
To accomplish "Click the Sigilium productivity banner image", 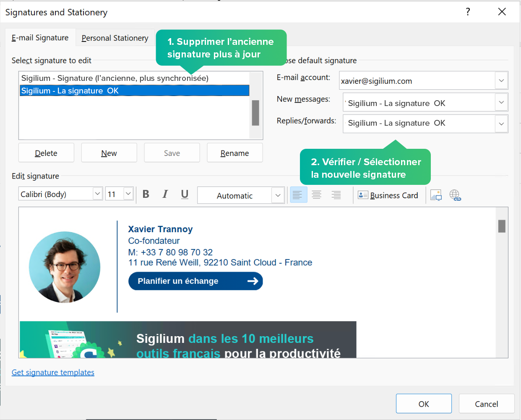I will tap(188, 340).
